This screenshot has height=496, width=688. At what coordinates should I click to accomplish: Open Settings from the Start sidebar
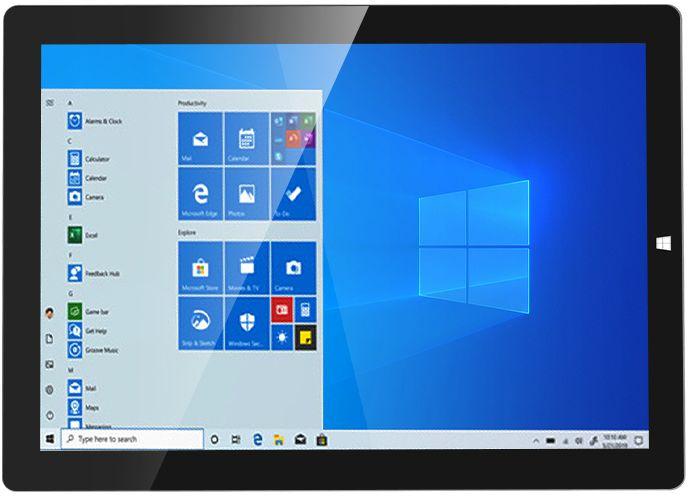pyautogui.click(x=50, y=389)
